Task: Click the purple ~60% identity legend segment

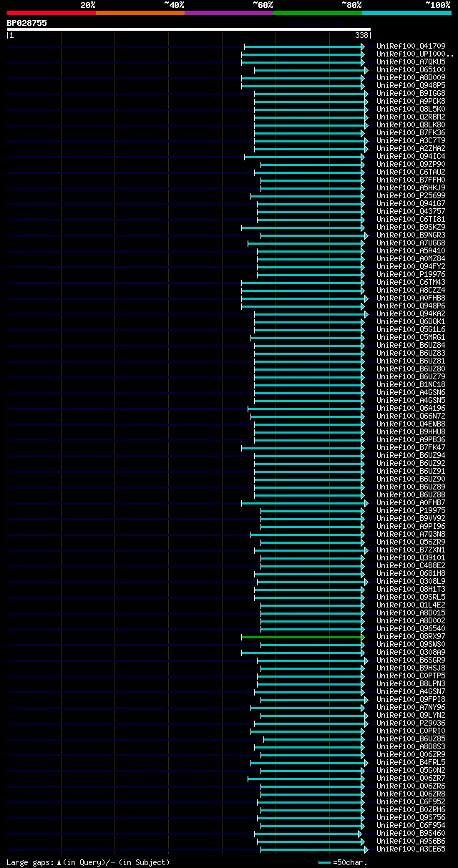Action: coord(228,13)
